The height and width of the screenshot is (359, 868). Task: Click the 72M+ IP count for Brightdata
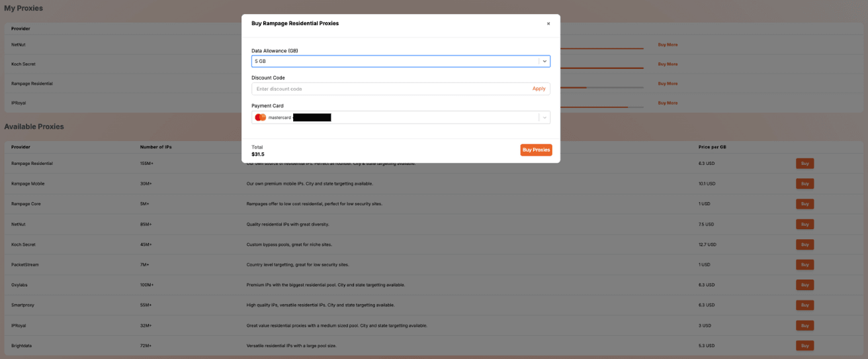tap(146, 345)
